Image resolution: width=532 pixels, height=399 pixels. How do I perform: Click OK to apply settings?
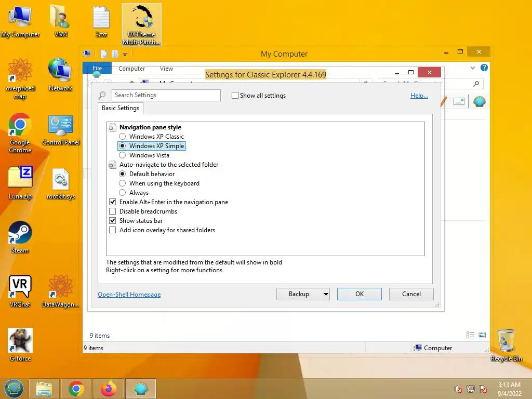pyautogui.click(x=360, y=294)
